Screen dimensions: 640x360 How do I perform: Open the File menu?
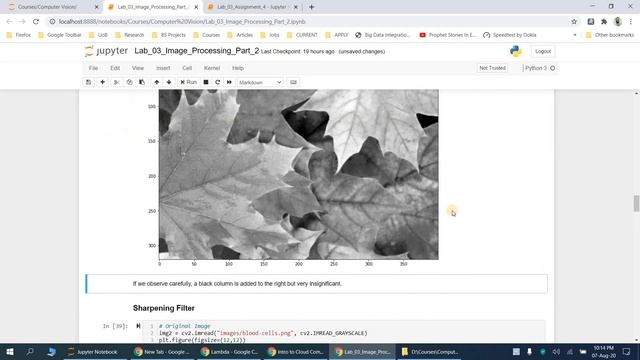(93, 68)
